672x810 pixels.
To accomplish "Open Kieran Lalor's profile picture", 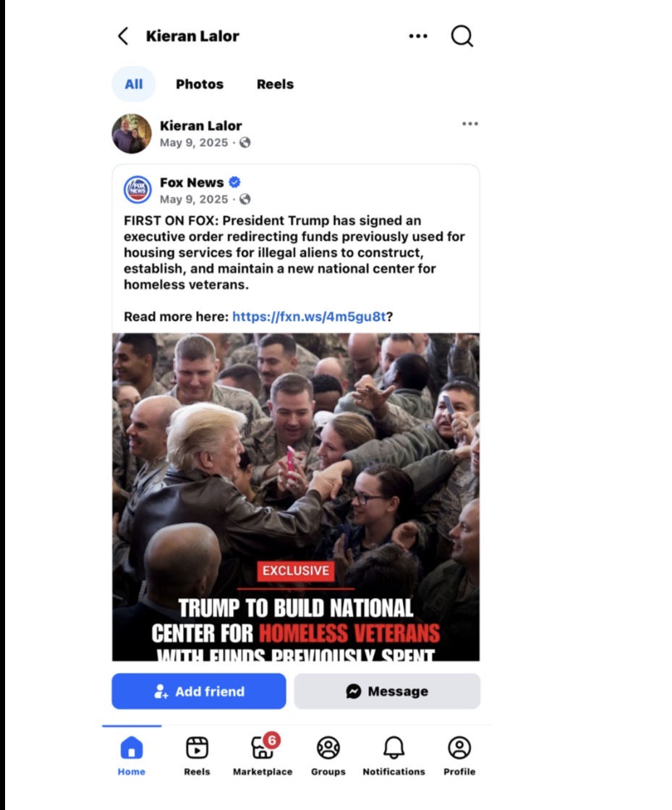I will coord(132,134).
